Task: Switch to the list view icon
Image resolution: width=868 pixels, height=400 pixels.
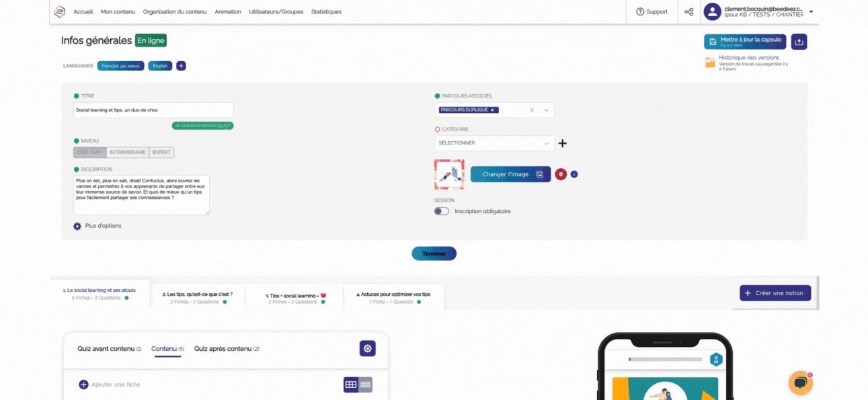Action: [365, 385]
